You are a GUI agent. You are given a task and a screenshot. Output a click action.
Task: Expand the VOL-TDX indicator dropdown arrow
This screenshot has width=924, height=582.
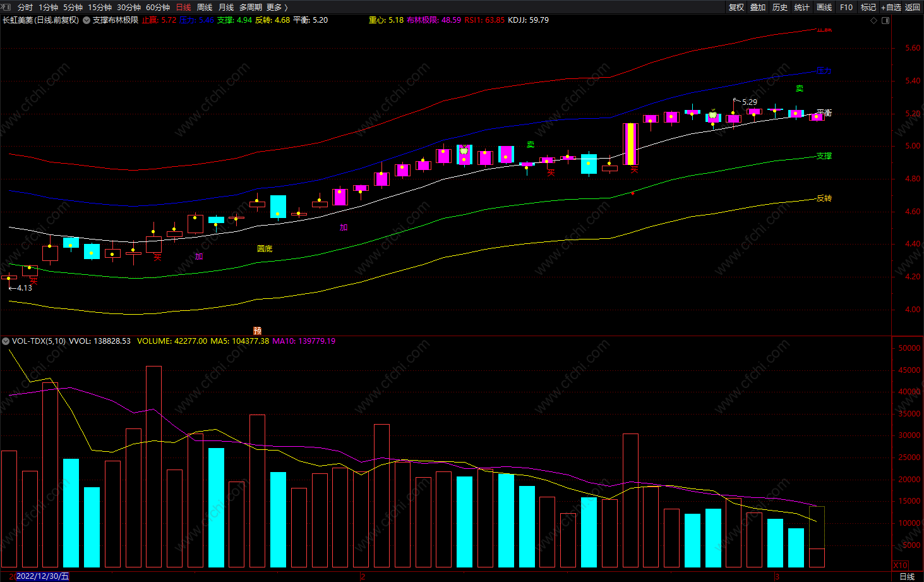click(6, 341)
